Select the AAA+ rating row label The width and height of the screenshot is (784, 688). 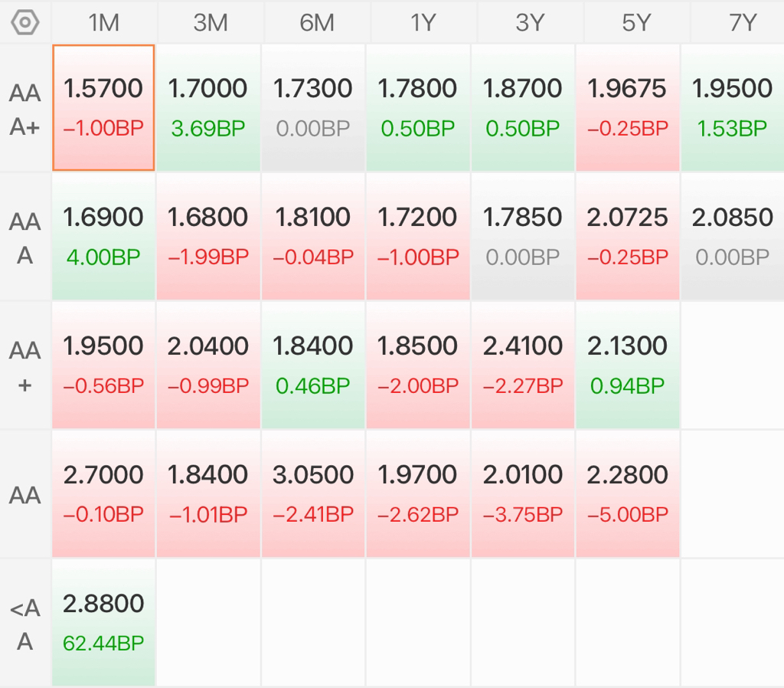[25, 108]
